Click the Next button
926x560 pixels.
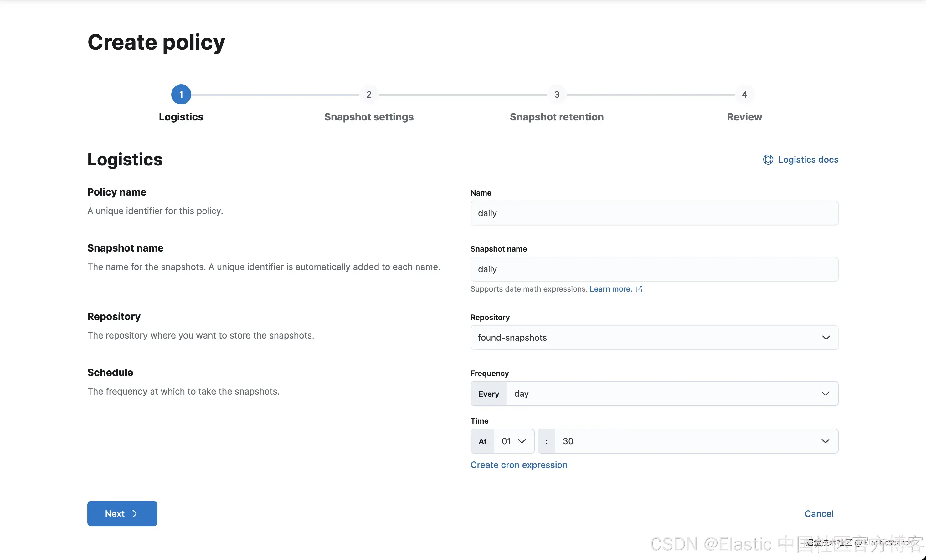click(x=122, y=513)
